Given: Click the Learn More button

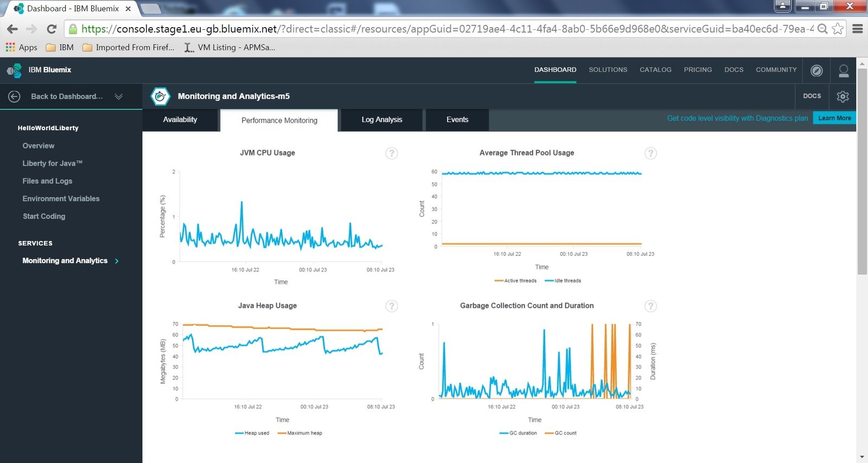Looking at the screenshot, I should point(834,118).
